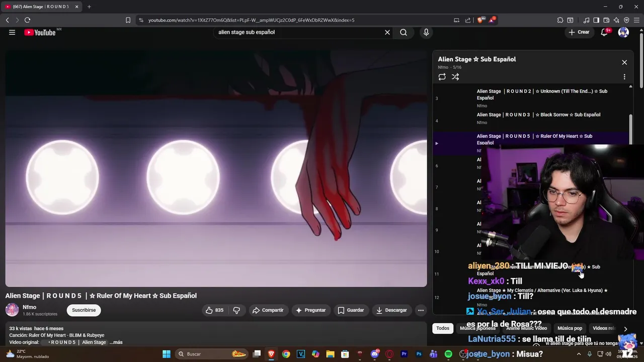
Task: Click the Compartir share button
Action: (268, 310)
